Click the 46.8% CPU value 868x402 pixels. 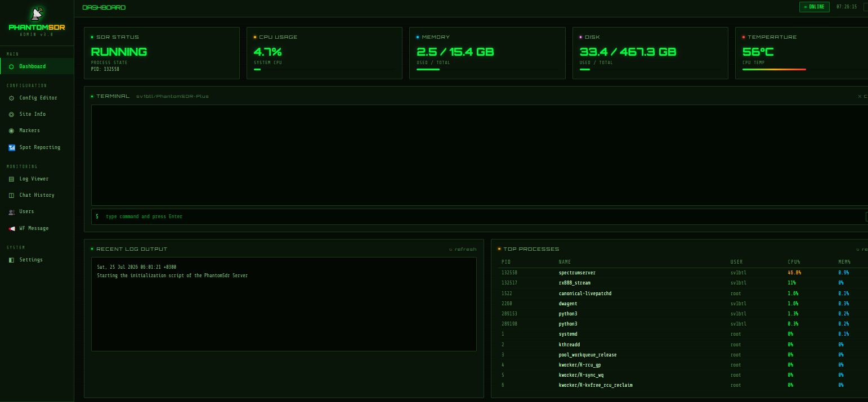(794, 273)
